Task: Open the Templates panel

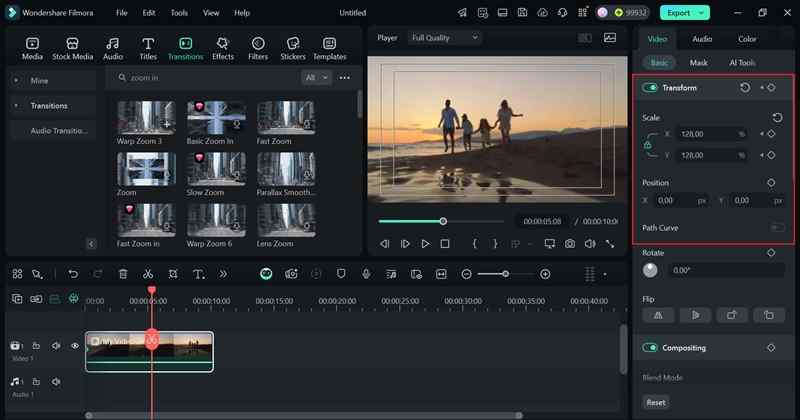Action: point(330,49)
